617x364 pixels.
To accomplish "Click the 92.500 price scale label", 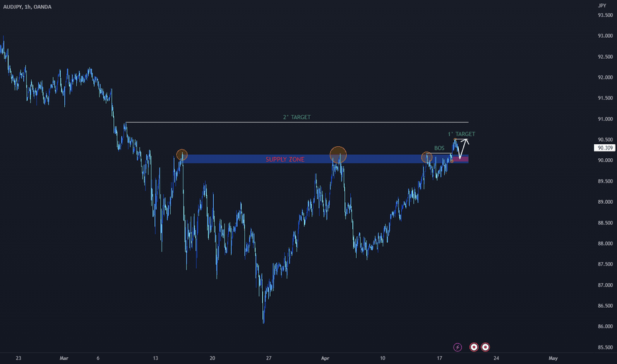I will coord(605,57).
